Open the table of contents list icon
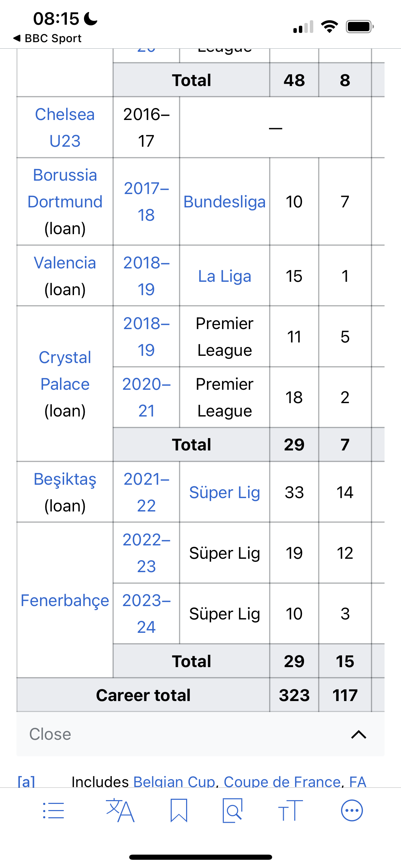 53,810
